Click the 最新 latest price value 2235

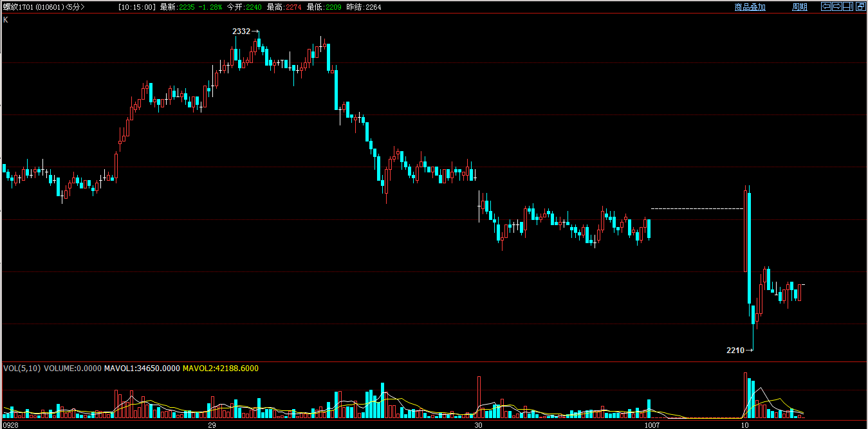coord(187,7)
